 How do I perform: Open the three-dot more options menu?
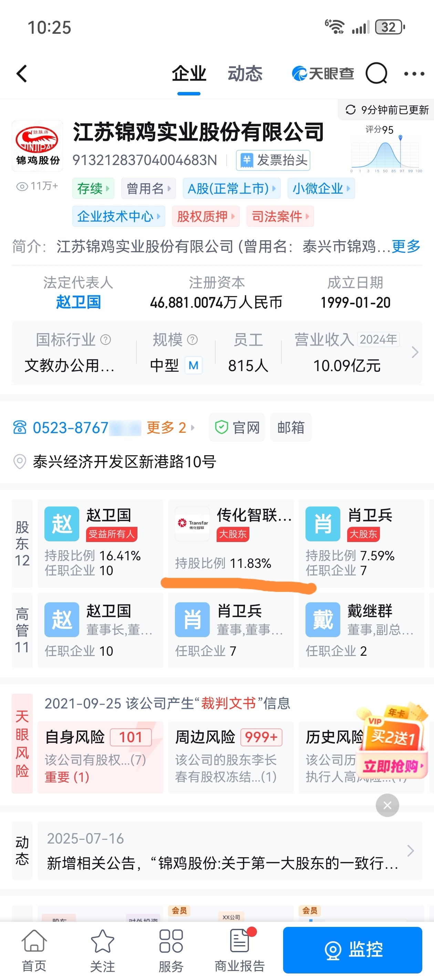(414, 73)
